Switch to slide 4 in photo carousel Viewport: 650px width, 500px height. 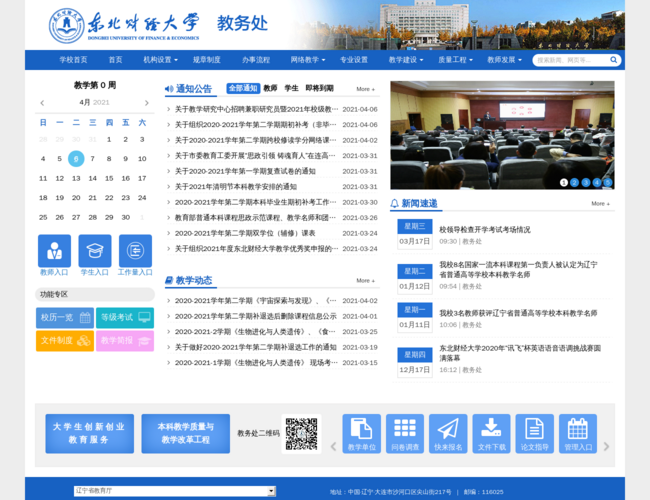[x=597, y=182]
